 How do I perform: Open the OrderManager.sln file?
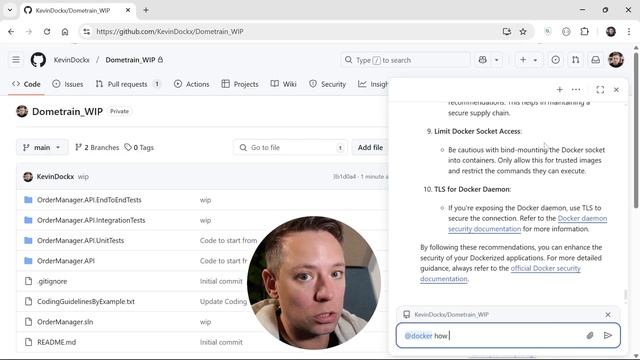tap(65, 322)
